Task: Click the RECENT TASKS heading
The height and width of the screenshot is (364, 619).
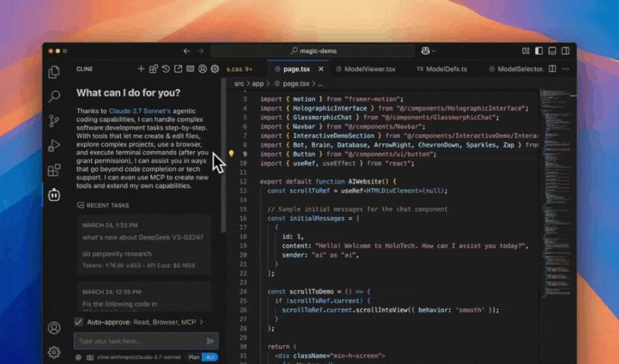Action: (107, 205)
